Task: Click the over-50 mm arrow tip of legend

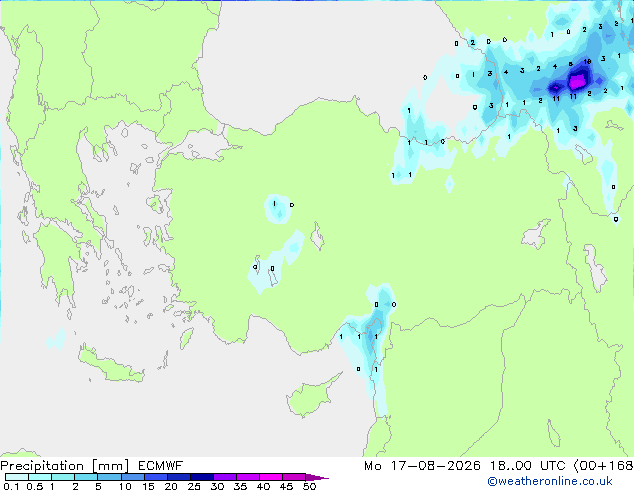Action: [x=317, y=477]
